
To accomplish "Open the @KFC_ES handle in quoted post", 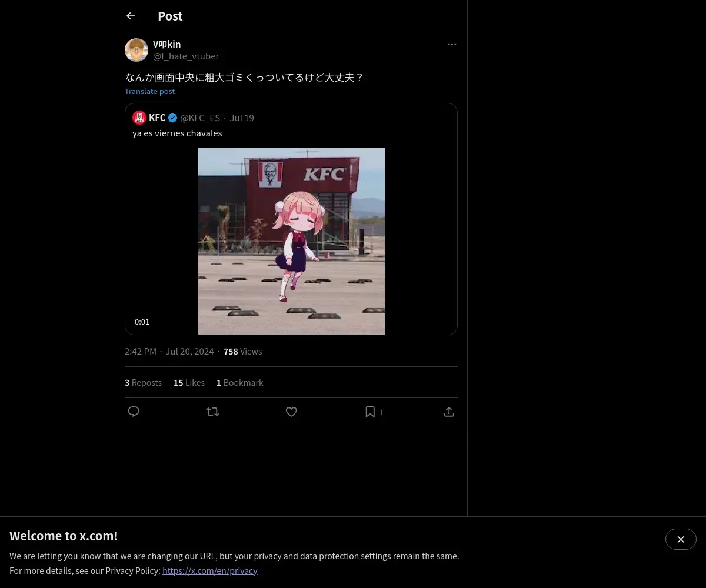I will click(200, 118).
